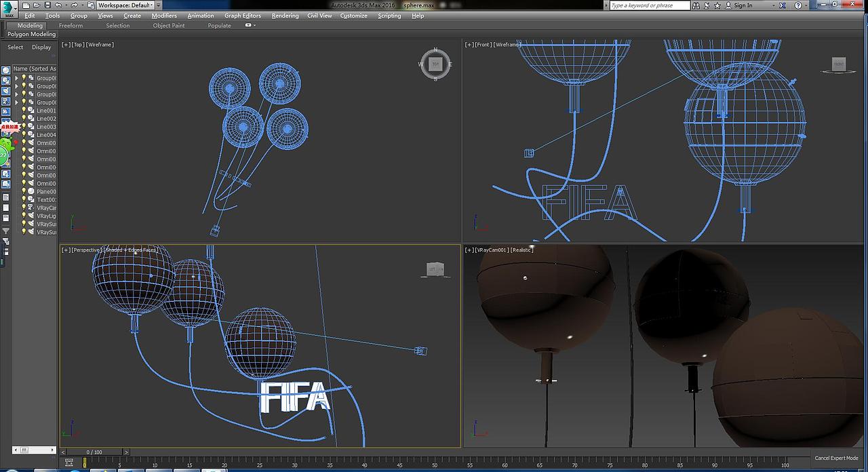This screenshot has height=472, width=868.
Task: Open the Create menu
Action: tap(132, 16)
